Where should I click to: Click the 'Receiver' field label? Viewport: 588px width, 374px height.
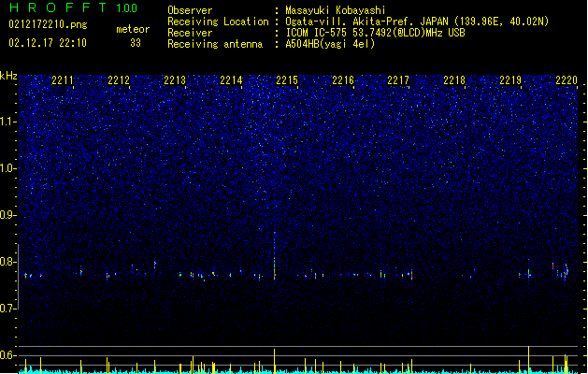tap(190, 33)
